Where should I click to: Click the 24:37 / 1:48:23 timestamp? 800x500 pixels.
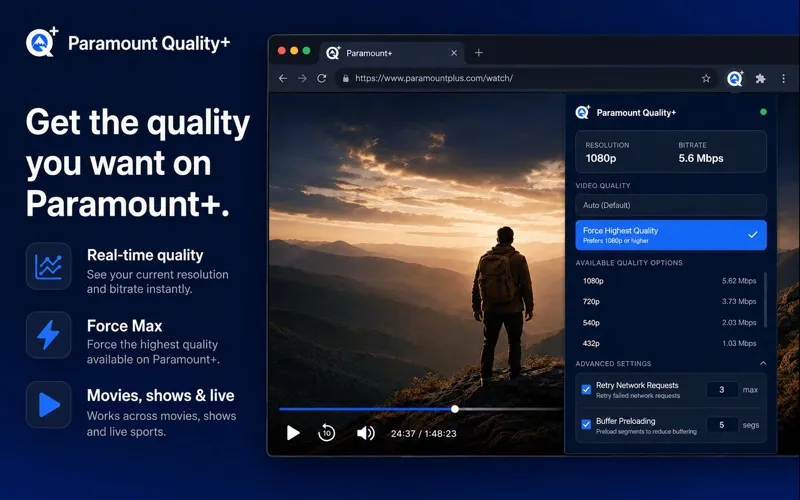[x=423, y=433]
